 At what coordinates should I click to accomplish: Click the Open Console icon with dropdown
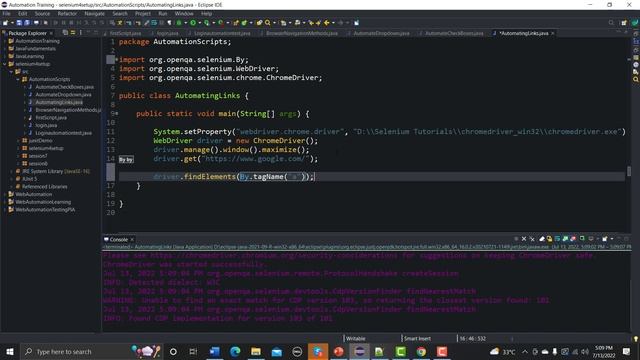[x=605, y=239]
